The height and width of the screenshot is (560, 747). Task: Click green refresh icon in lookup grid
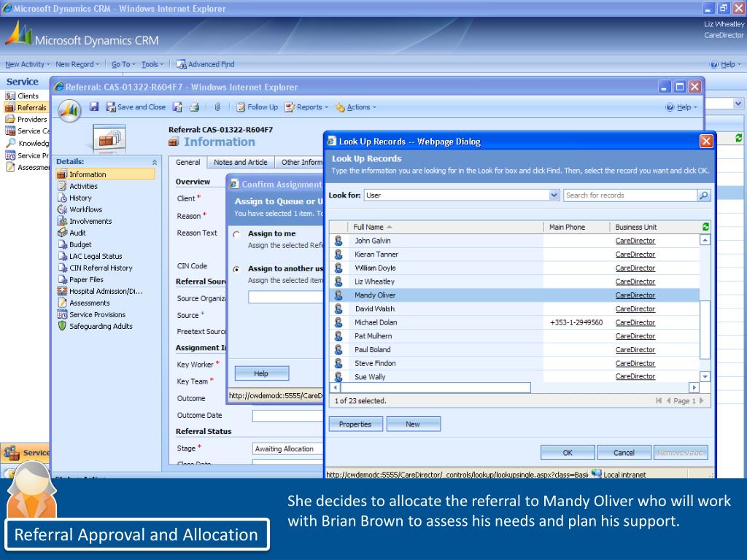pyautogui.click(x=705, y=227)
